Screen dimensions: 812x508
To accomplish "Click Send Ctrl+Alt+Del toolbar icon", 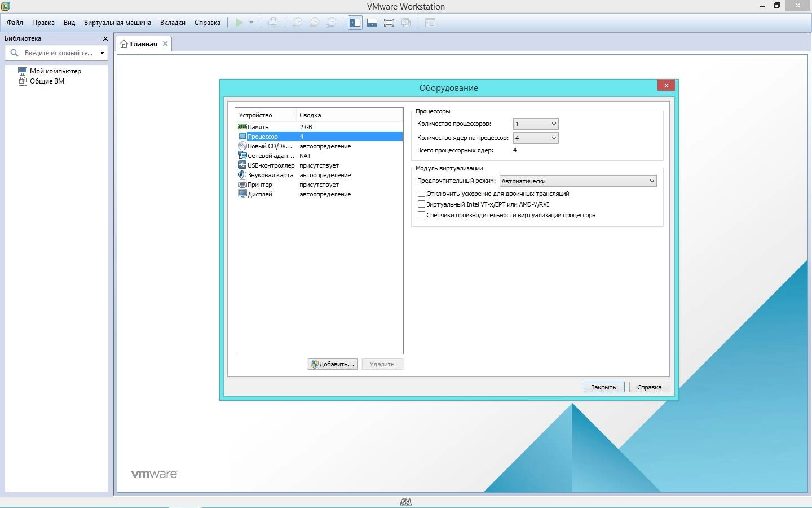I will click(x=273, y=23).
